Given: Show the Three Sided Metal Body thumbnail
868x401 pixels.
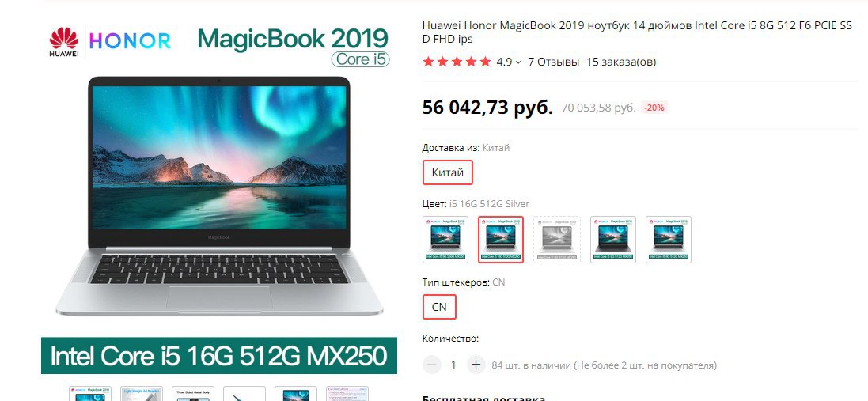Looking at the screenshot, I should 192,393.
